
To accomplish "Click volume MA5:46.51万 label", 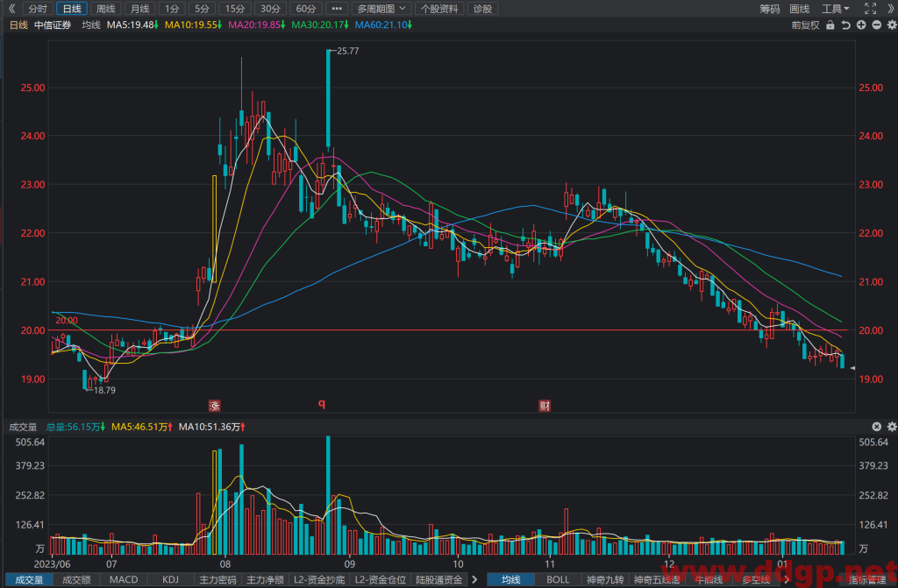I will 141,427.
